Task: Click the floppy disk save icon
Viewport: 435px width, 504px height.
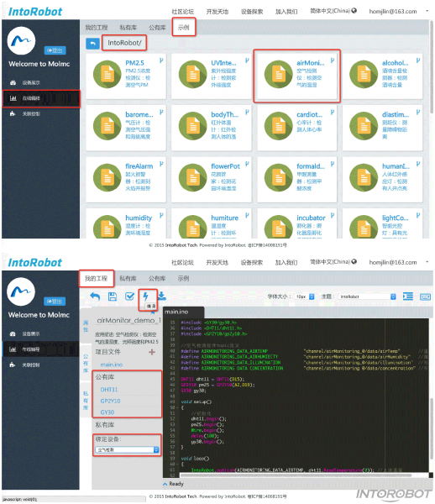Action: pos(113,297)
